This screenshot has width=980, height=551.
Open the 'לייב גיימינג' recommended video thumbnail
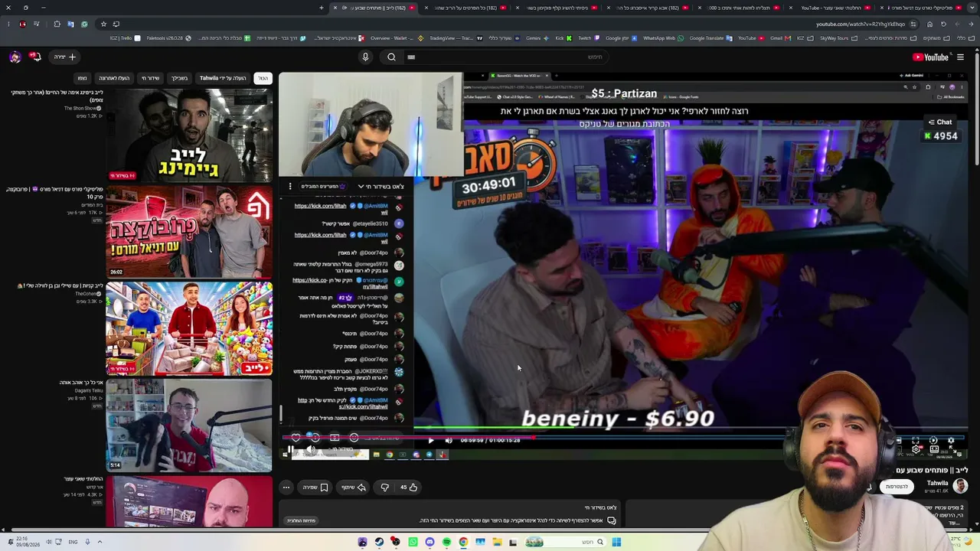pyautogui.click(x=189, y=135)
